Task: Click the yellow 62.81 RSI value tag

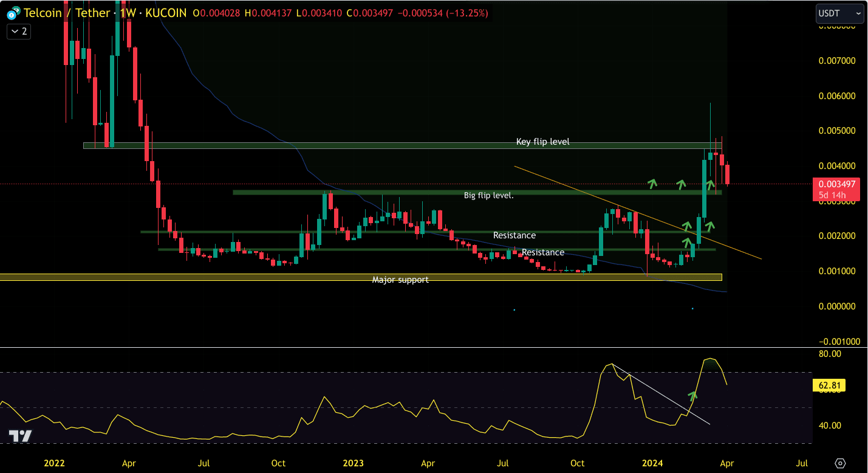Action: pos(829,385)
